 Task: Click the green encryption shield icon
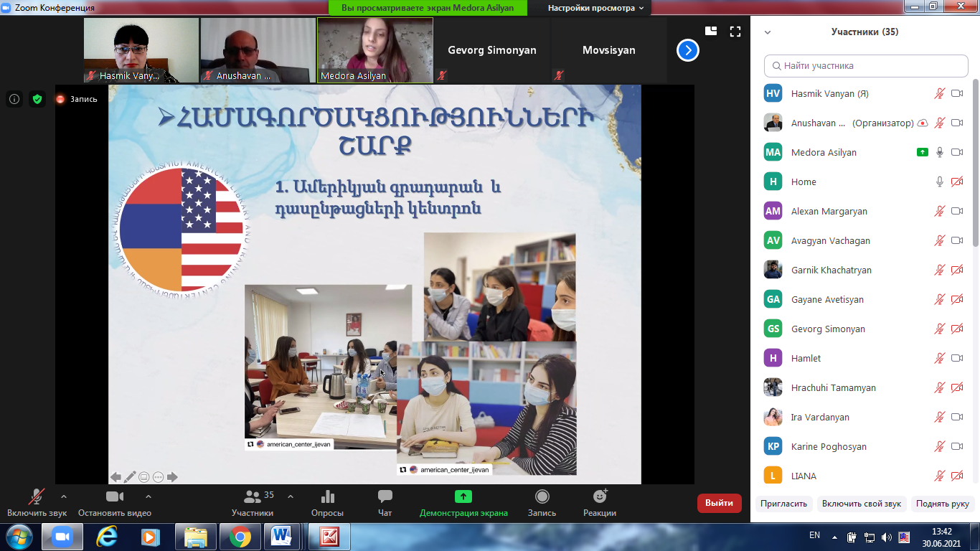click(x=37, y=99)
